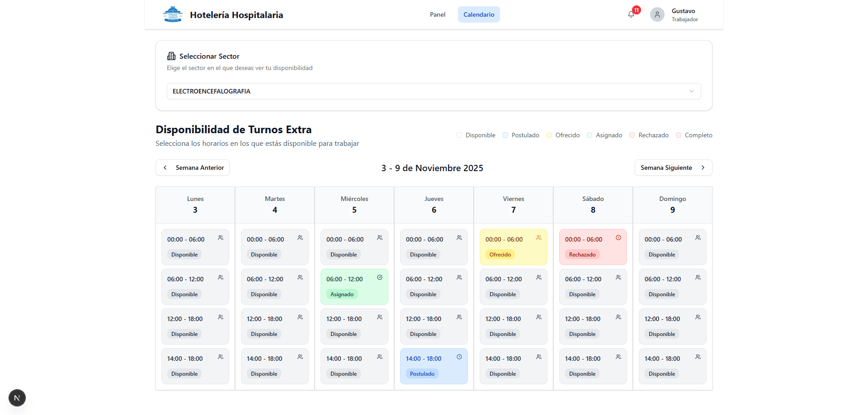The height and width of the screenshot is (415, 868).
Task: Click the Hotelería Hospitalaria hospital logo
Action: coord(172,14)
